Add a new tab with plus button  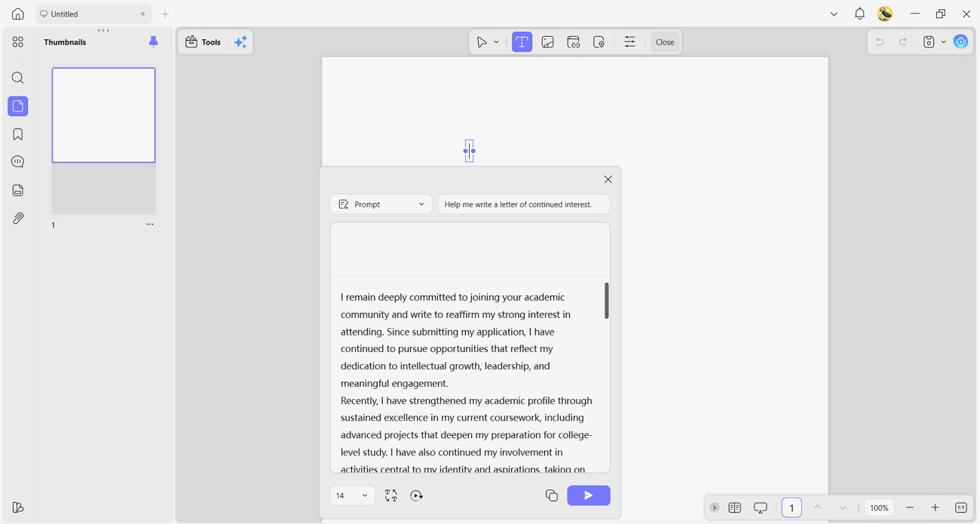coord(165,14)
